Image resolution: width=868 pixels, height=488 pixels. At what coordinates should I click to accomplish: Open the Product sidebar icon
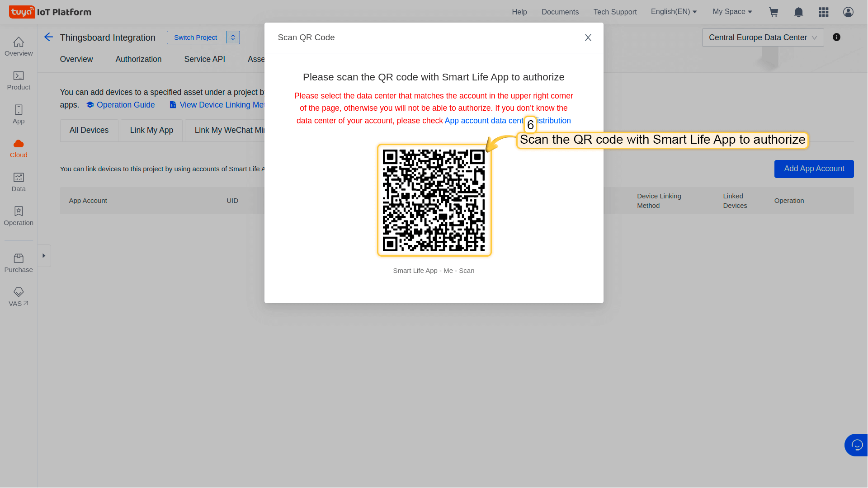19,80
